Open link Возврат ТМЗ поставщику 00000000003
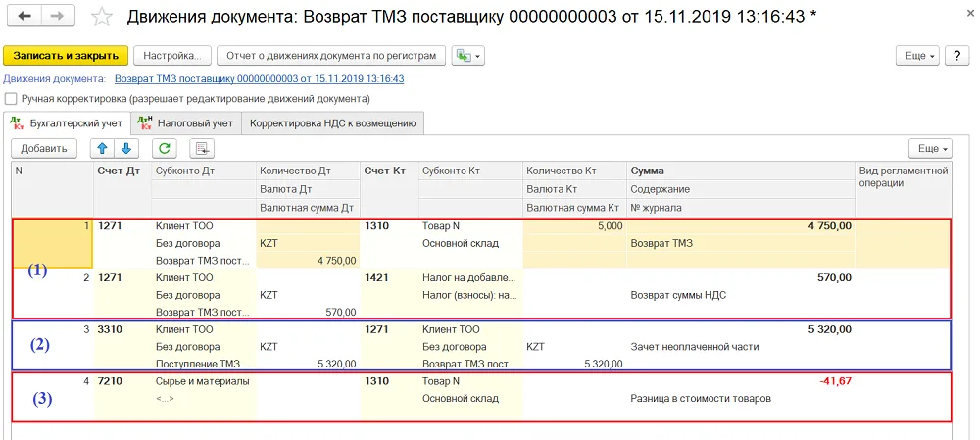 (260, 78)
